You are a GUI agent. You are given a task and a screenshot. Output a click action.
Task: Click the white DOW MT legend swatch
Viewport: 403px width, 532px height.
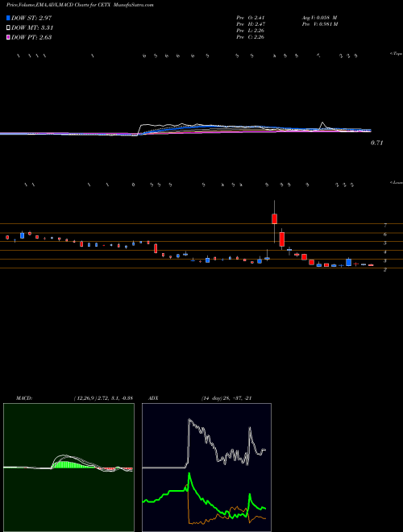click(9, 27)
